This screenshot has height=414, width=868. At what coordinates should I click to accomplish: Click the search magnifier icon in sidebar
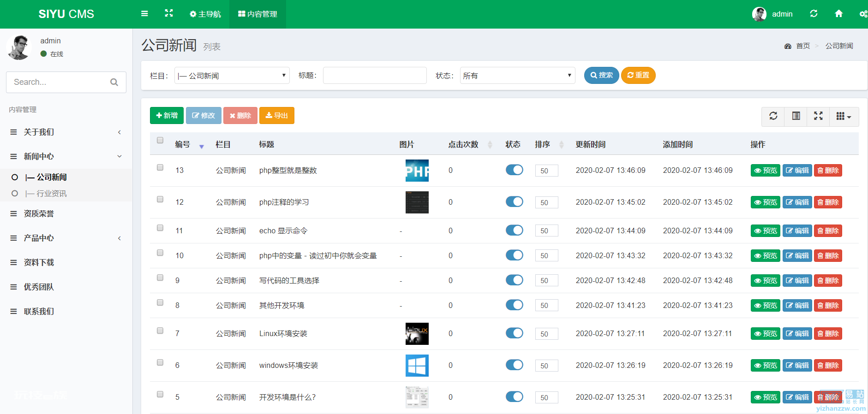point(114,82)
